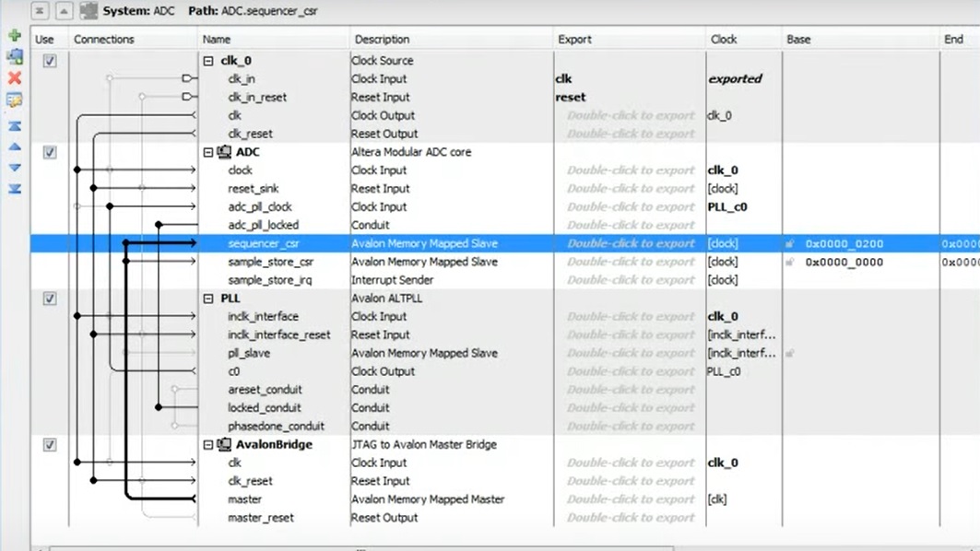This screenshot has height=551, width=980.
Task: Move component to top with double-up arrow
Action: [x=14, y=126]
